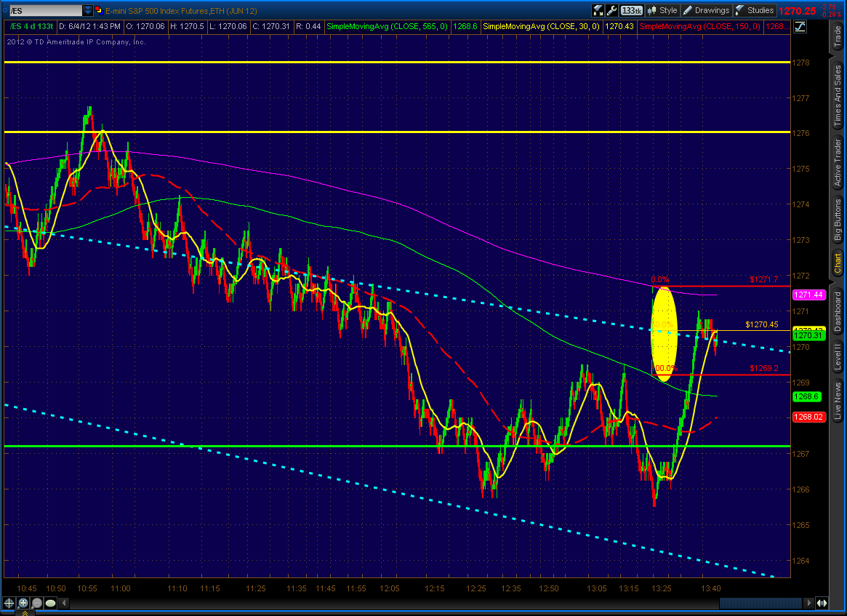Click the S-curve chart scale icon
Image resolution: width=847 pixels, height=616 pixels.
pos(800,26)
